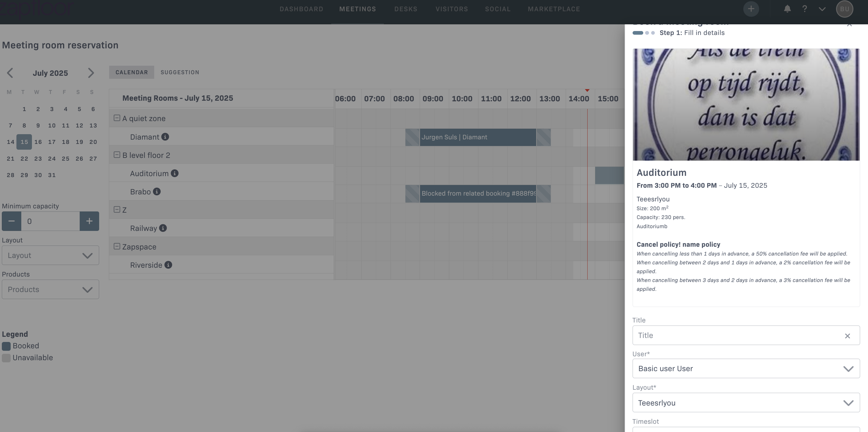Image resolution: width=868 pixels, height=432 pixels.
Task: Click the Diamant room name
Action: [144, 137]
